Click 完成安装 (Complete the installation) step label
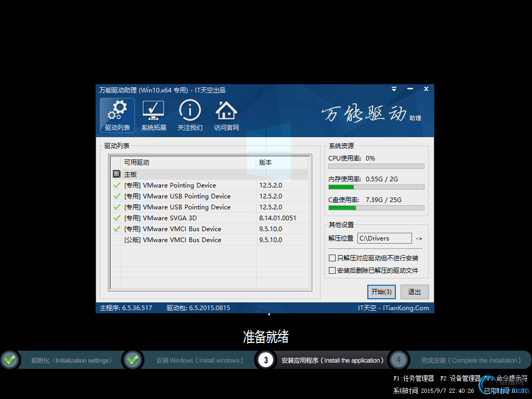532x399 pixels. (x=471, y=361)
